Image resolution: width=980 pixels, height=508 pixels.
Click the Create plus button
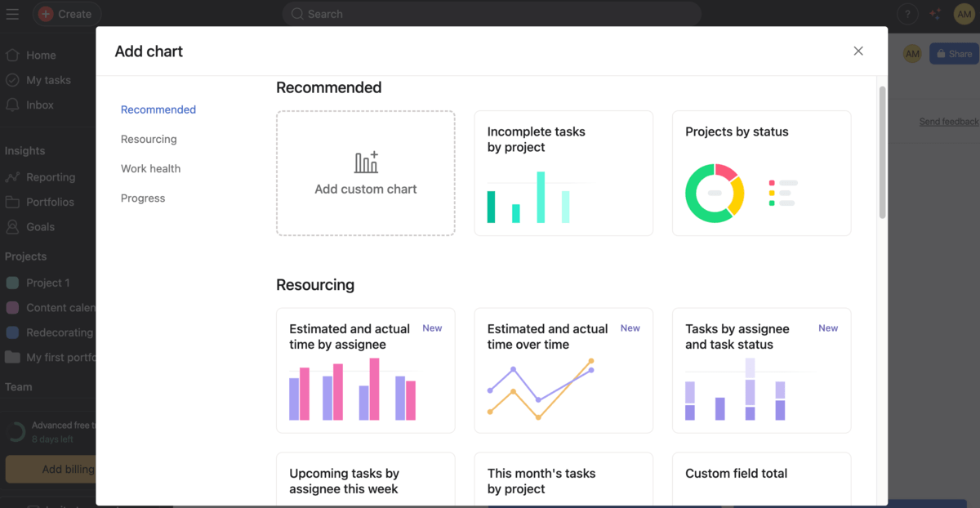(67, 14)
